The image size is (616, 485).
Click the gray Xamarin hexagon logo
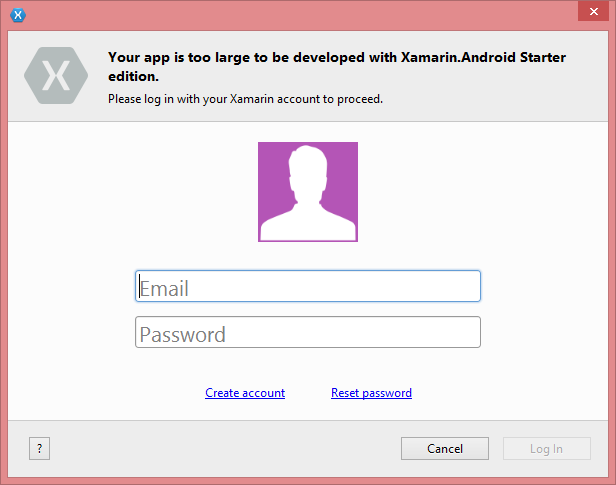pyautogui.click(x=56, y=75)
